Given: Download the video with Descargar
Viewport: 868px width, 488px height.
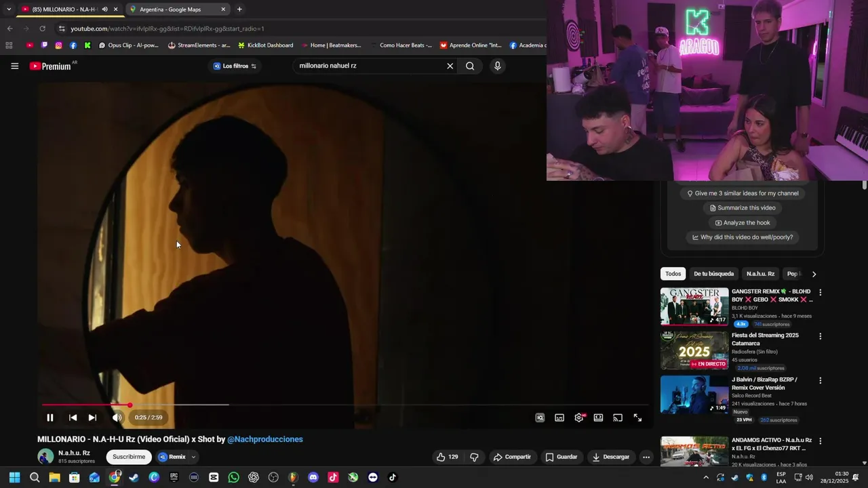Looking at the screenshot, I should pyautogui.click(x=611, y=457).
